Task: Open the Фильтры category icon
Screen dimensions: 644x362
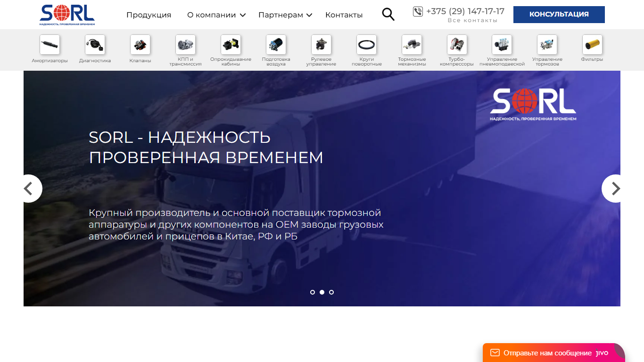Action: pyautogui.click(x=592, y=45)
